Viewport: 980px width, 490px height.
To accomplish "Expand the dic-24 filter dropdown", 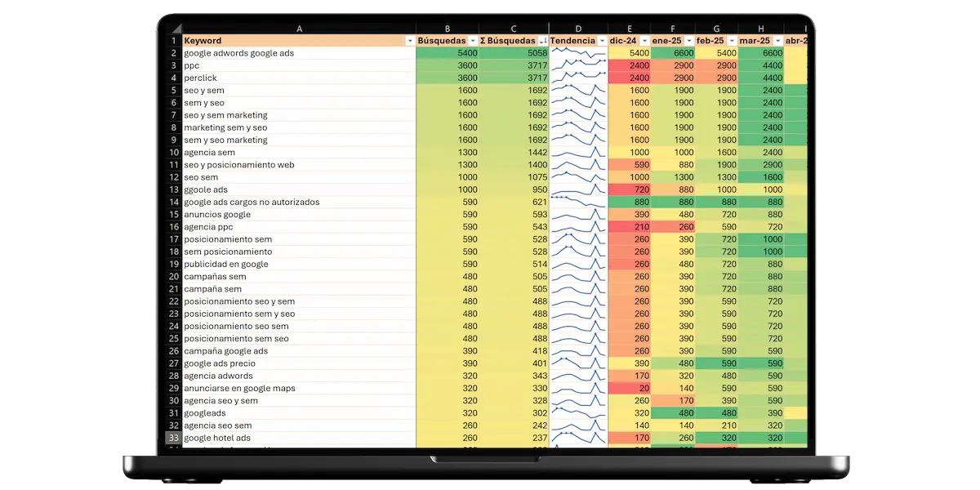I will 645,41.
